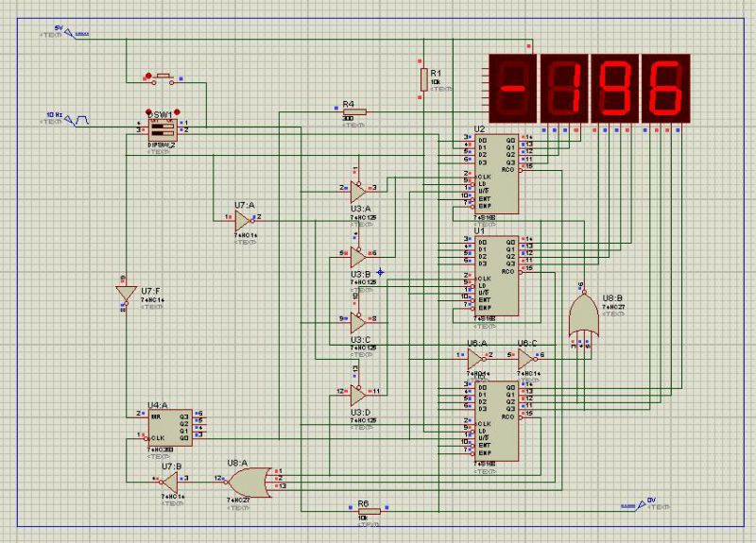Click DSW1's right red actuator dot
This screenshot has width=756, height=543.
tap(177, 112)
